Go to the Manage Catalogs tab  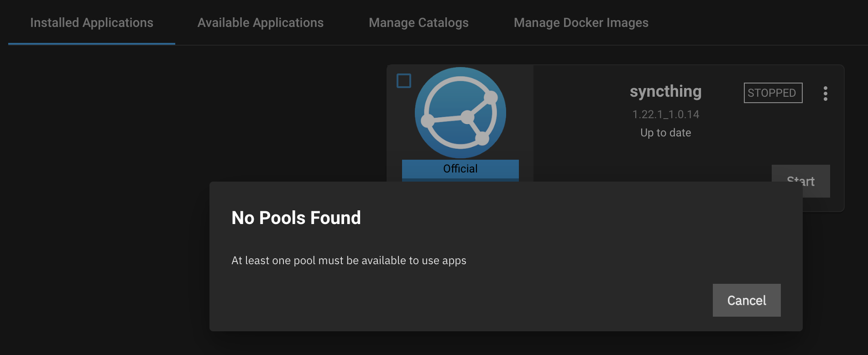[418, 23]
